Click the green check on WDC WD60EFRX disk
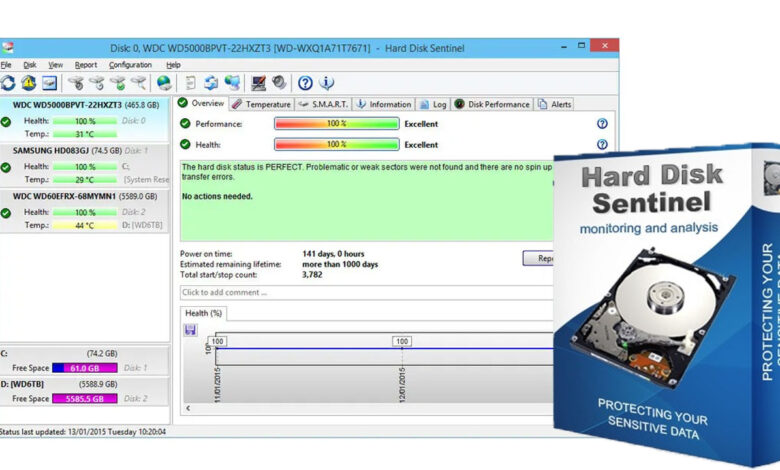 click(5, 213)
